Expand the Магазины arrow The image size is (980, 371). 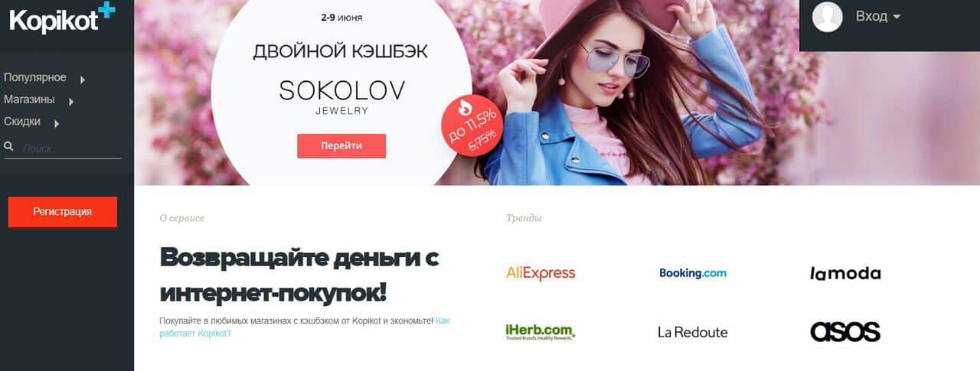(x=70, y=102)
